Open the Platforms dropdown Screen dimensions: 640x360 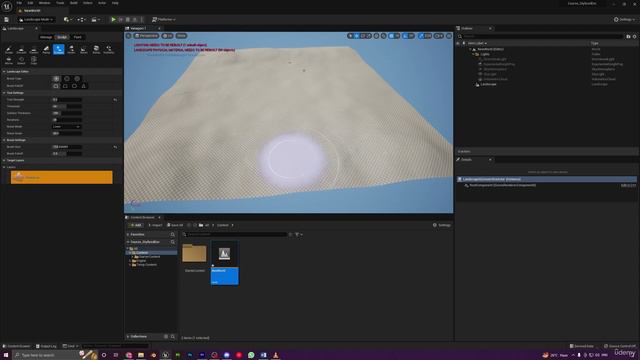coord(163,19)
